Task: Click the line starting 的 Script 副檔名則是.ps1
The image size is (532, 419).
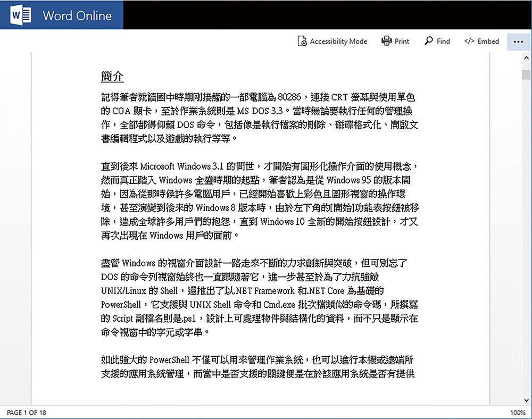Action: [259, 319]
